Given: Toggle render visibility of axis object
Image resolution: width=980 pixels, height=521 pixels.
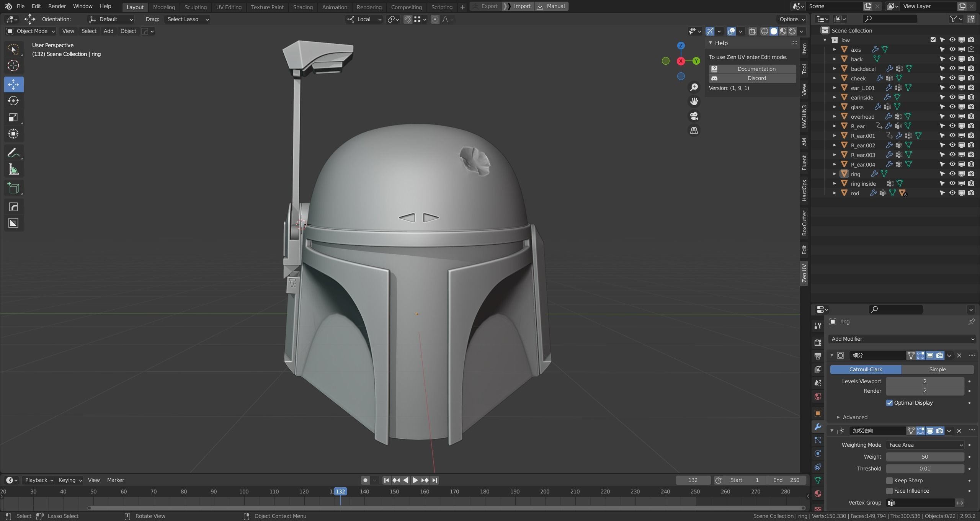Looking at the screenshot, I should (x=971, y=49).
